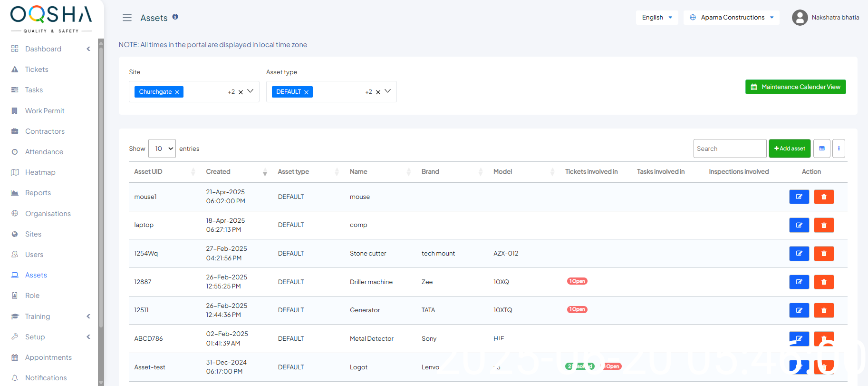Open the three-dot options menu
This screenshot has height=386, width=868.
pyautogui.click(x=839, y=148)
